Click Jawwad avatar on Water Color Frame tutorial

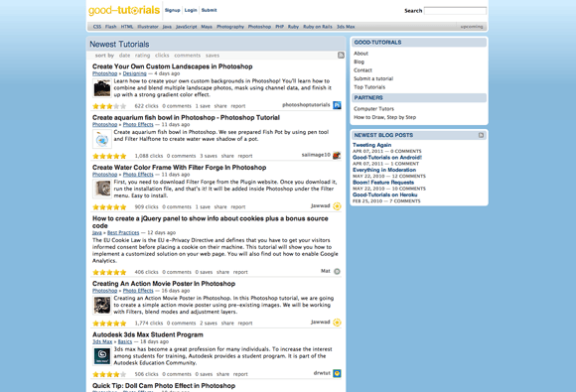337,206
